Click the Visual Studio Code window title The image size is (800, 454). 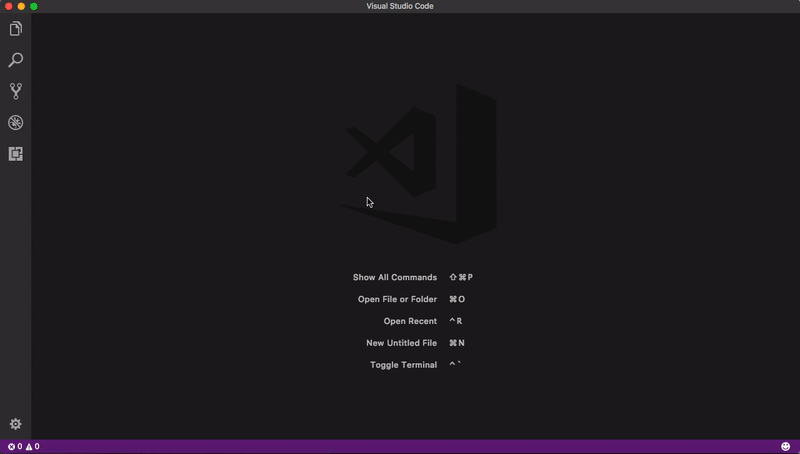(400, 6)
